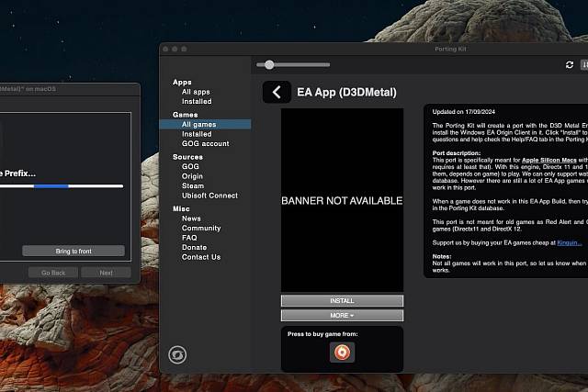The image size is (588, 392).
Task: Show Installed apps under Apps
Action: click(197, 102)
